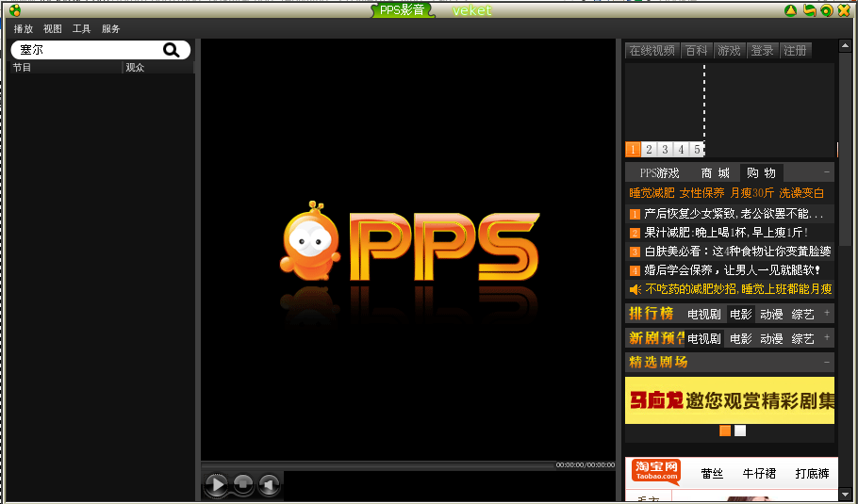Screen dimensions: 858x504
Task: Click the Taobao logo in the ad
Action: tap(656, 471)
